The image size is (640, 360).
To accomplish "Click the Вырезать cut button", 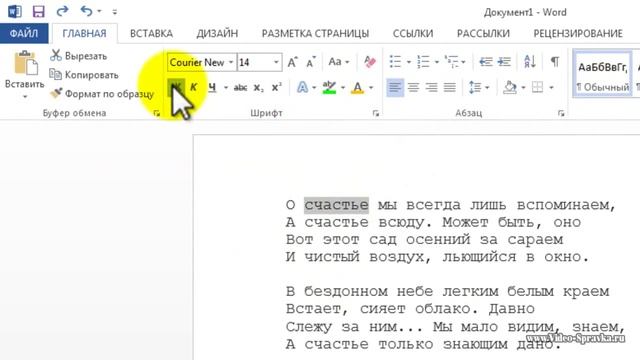I will click(78, 56).
